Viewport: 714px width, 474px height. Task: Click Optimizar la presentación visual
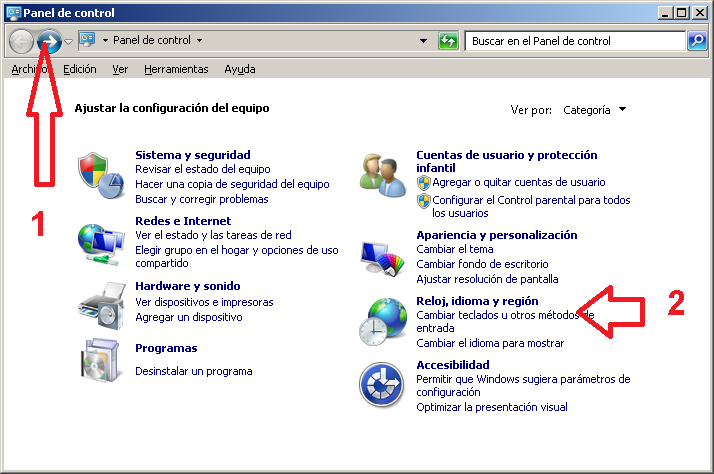[492, 407]
